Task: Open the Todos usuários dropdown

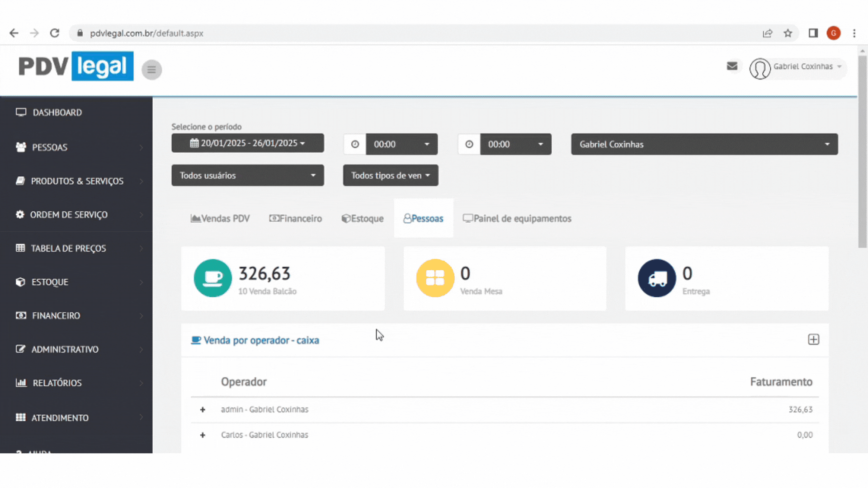Action: [247, 175]
